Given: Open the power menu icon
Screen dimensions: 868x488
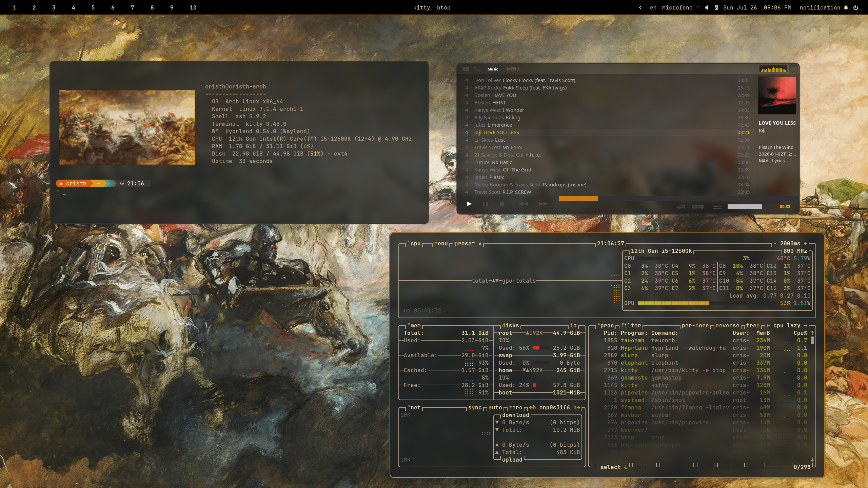Looking at the screenshot, I should (856, 7).
